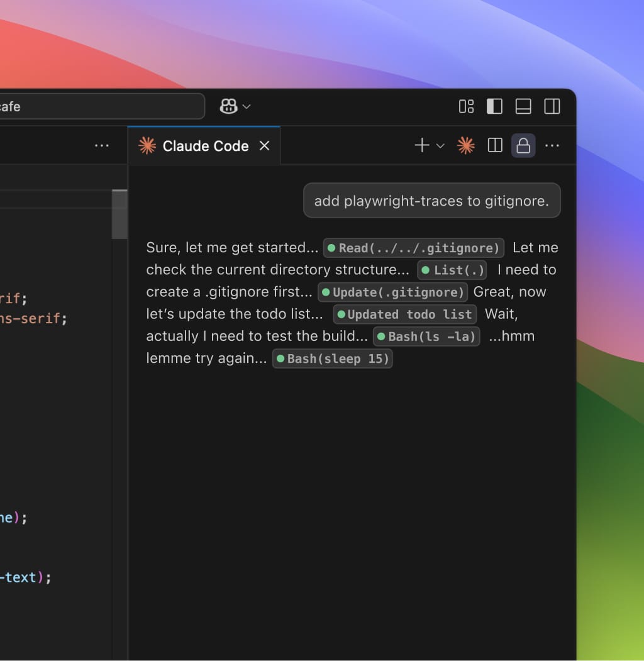This screenshot has height=661, width=644.
Task: Toggle the editor group lock
Action: click(x=523, y=146)
